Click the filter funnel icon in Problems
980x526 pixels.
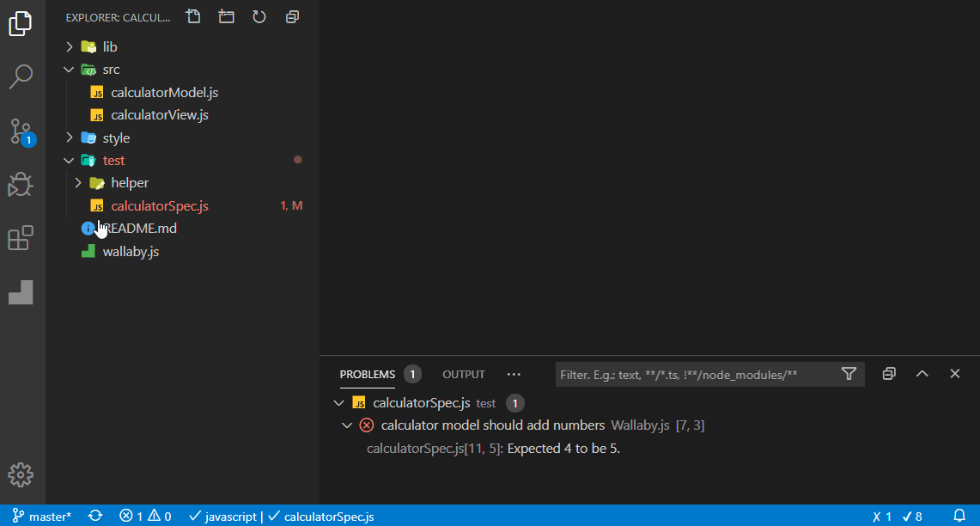pyautogui.click(x=849, y=374)
